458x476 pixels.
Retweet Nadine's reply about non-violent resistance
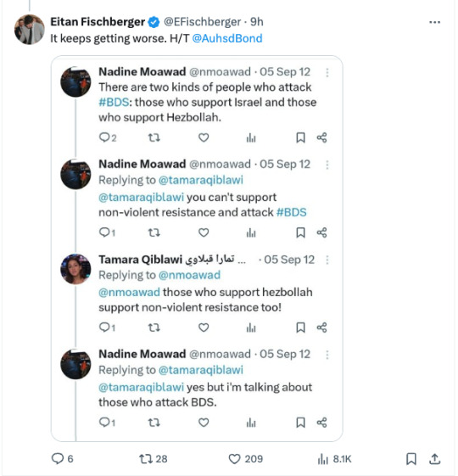[x=154, y=232]
